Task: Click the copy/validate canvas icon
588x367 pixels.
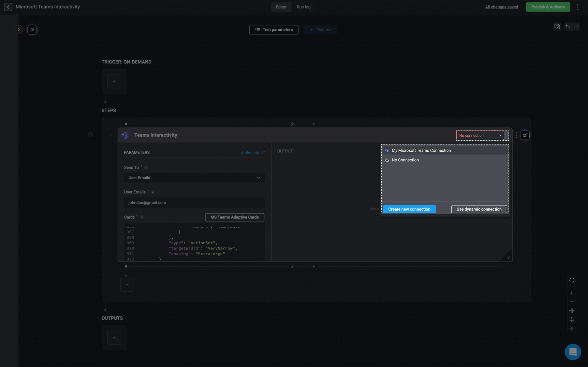Action: pyautogui.click(x=557, y=27)
